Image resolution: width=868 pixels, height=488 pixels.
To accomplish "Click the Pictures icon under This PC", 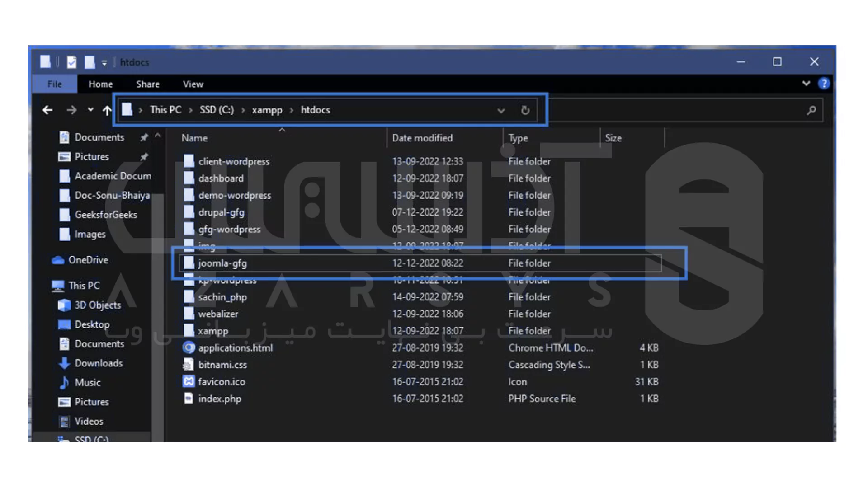I will pyautogui.click(x=64, y=402).
